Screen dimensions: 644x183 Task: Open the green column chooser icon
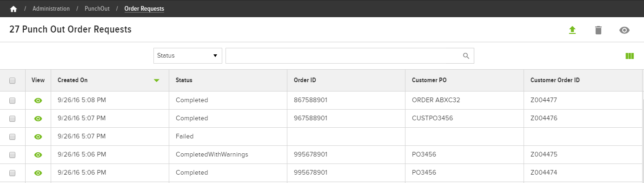pyautogui.click(x=630, y=56)
